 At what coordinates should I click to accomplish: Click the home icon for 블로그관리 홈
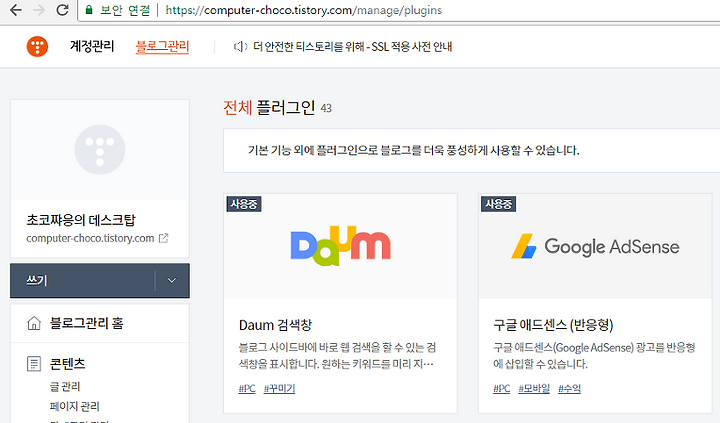tap(34, 323)
